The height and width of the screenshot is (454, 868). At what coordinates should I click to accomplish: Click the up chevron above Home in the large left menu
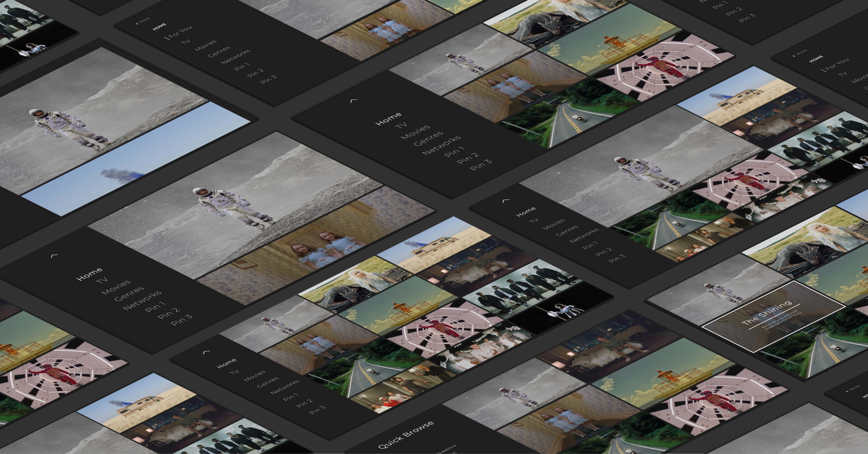tap(54, 256)
